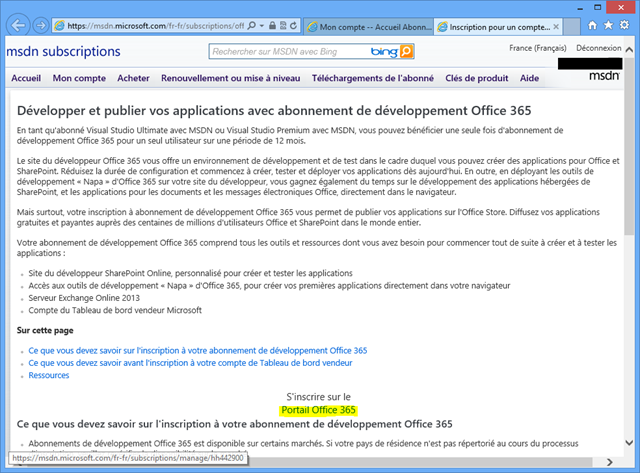This screenshot has width=640, height=473.
Task: Maximize the browser window
Action: point(598,7)
